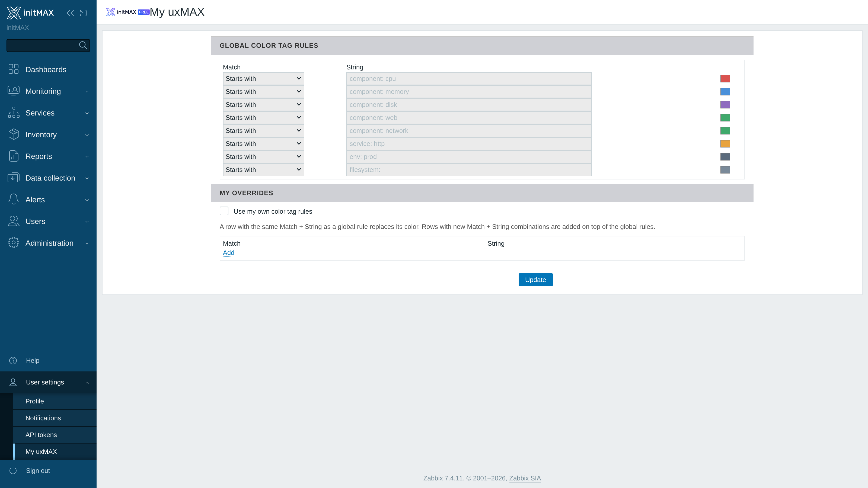The height and width of the screenshot is (488, 868).
Task: Click the Inventory box icon
Action: pos(14,134)
